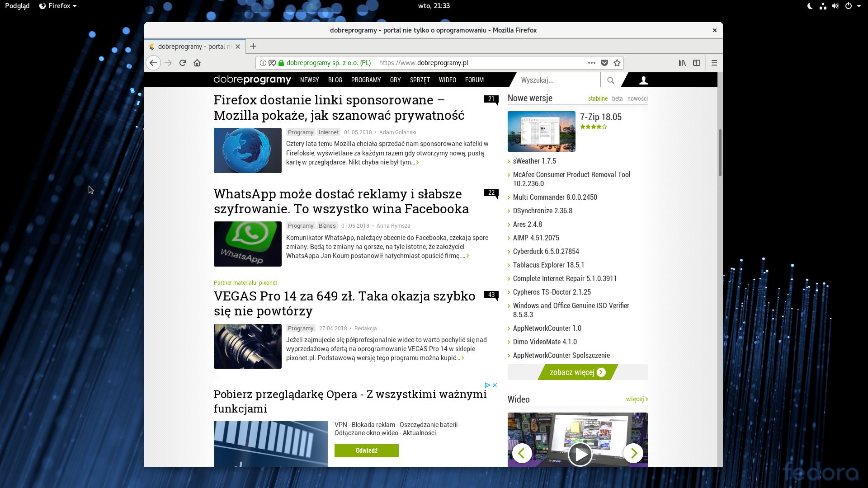Viewport: 868px width, 488px height.
Task: Go to Firefox home page icon
Action: click(197, 63)
